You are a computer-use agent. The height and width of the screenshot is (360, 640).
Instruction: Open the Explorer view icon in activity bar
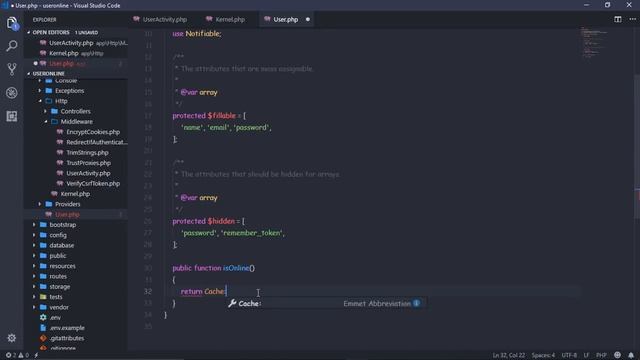12,23
